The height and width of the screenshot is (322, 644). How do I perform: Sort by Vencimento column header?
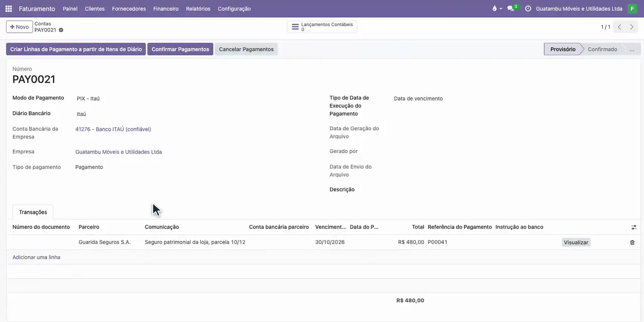click(x=331, y=227)
